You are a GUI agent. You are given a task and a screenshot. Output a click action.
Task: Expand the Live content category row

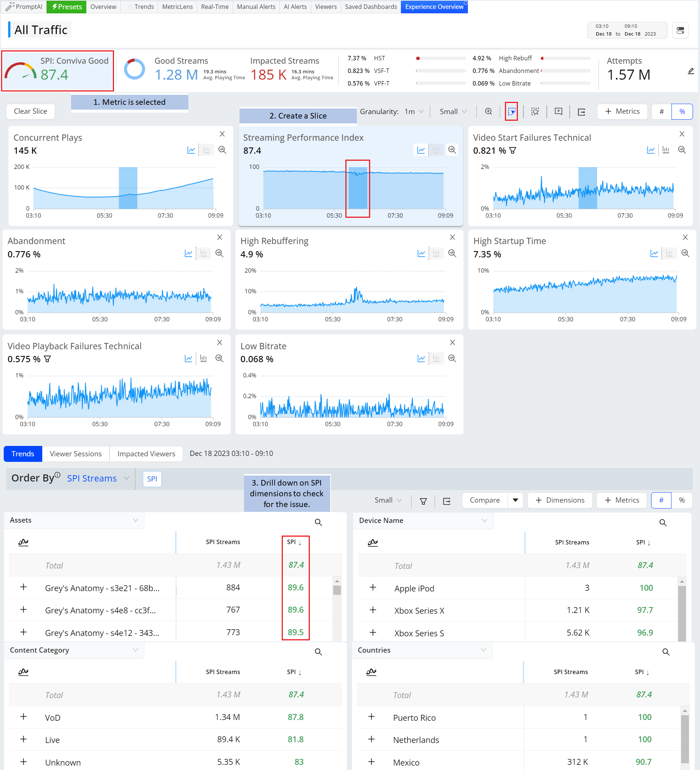tap(23, 739)
